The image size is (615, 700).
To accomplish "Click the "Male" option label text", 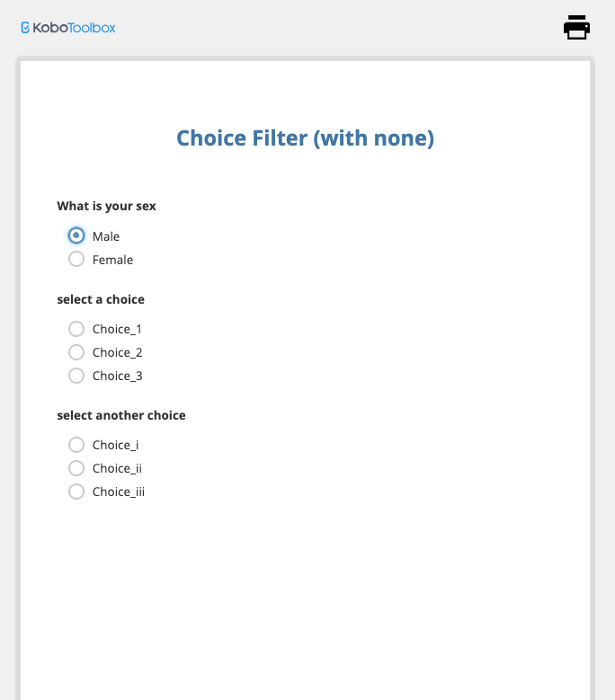I will point(106,236).
